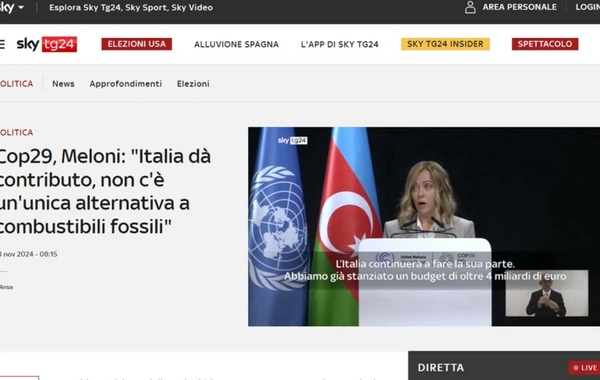
Task: Go to Alluvione Spagna section
Action: point(236,44)
